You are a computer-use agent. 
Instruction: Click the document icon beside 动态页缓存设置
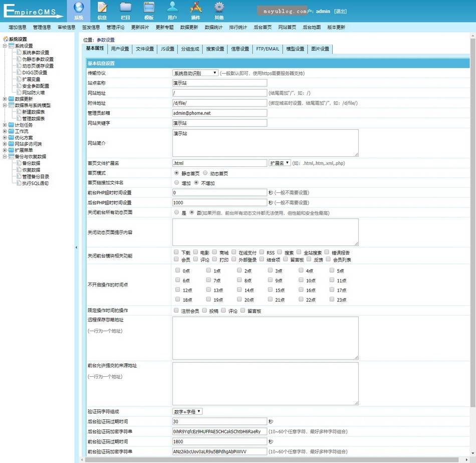19,66
